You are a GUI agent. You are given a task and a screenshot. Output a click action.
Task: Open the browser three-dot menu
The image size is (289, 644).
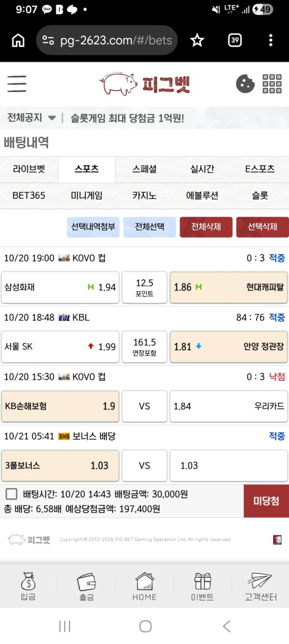[271, 40]
